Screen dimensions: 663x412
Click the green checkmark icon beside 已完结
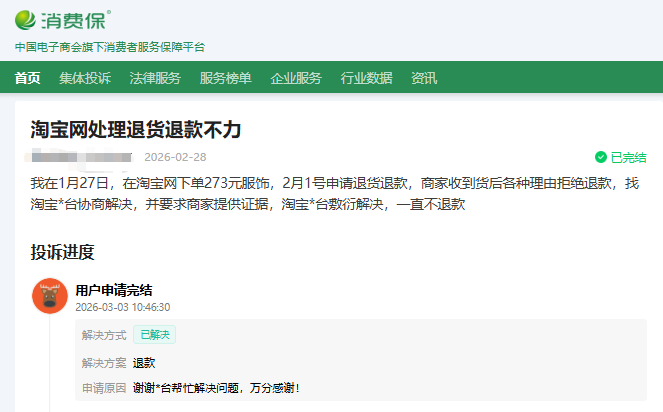click(600, 157)
